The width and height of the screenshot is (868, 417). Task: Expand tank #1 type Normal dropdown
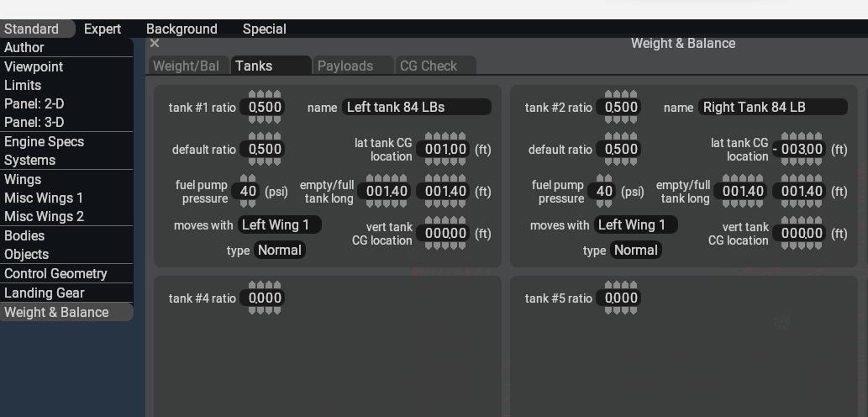279,251
